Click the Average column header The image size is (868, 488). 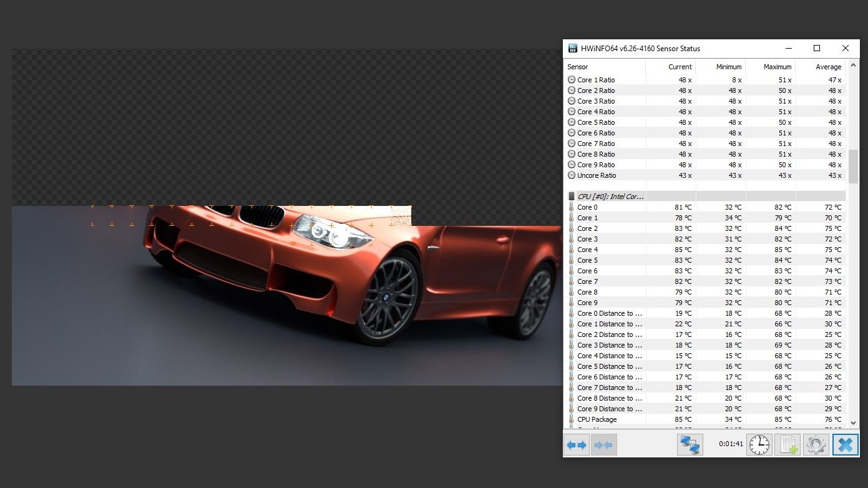[828, 67]
